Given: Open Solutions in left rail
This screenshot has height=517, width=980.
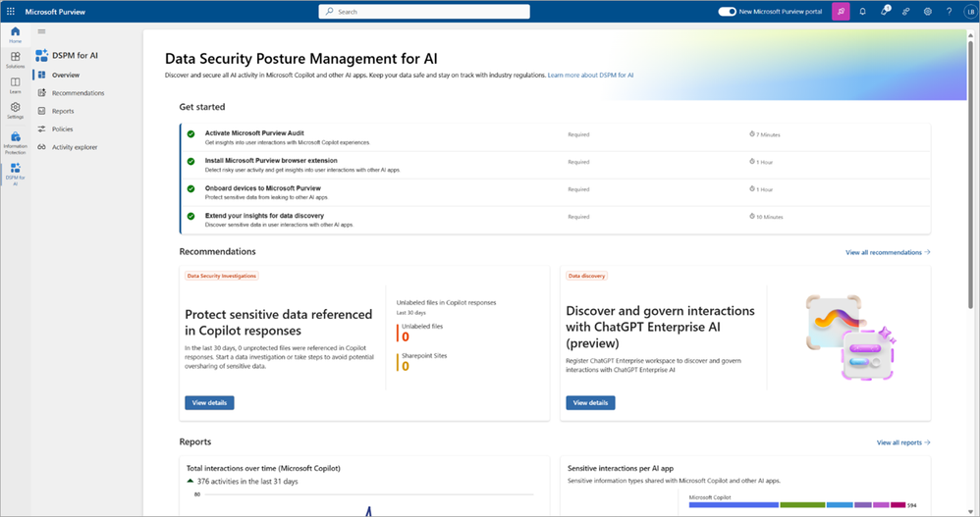Looking at the screenshot, I should click(16, 60).
